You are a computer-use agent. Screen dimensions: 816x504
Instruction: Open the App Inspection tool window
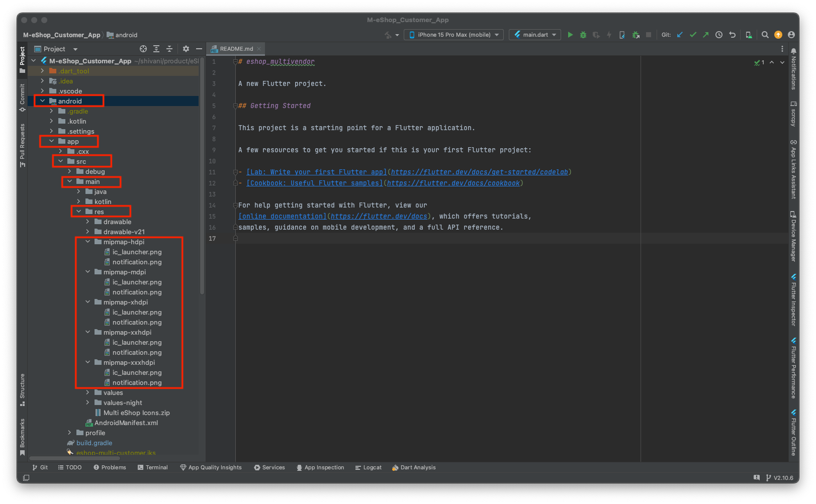pos(320,467)
